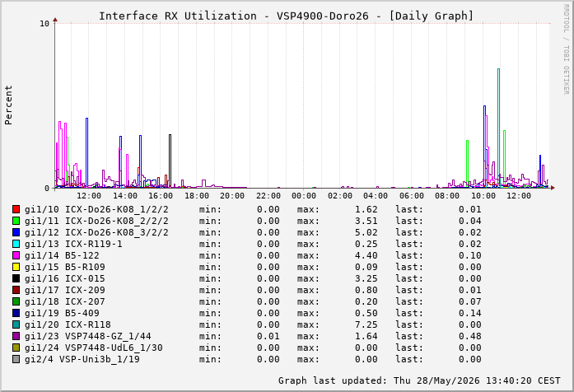This screenshot has width=574, height=392.
Task: Click the teal ICX-R118 spike peak
Action: (x=498, y=69)
